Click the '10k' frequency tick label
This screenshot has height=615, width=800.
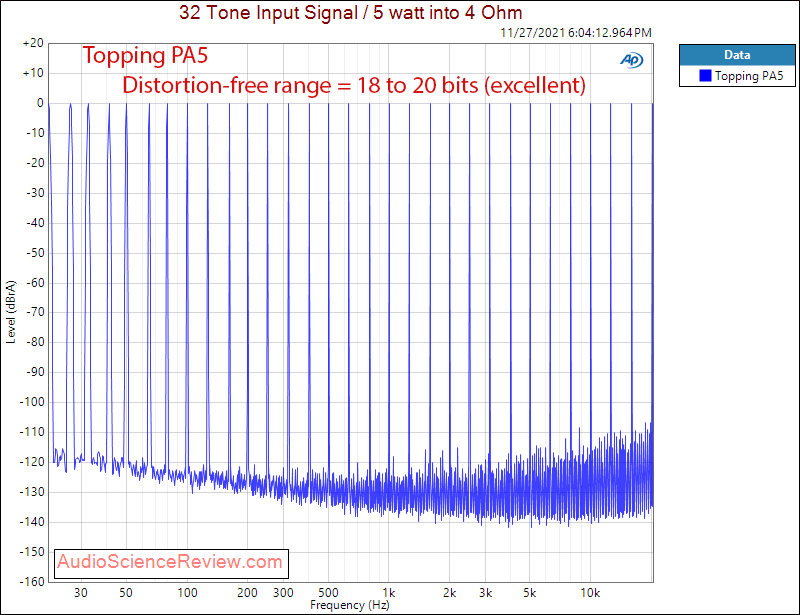(590, 593)
